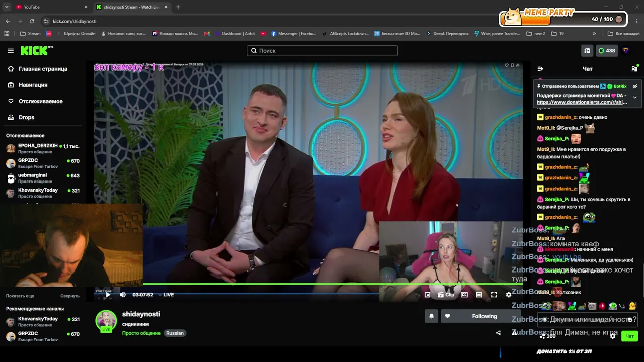This screenshot has height=362, width=644.
Task: Open Chrome three-dot menu
Action: click(x=637, y=21)
